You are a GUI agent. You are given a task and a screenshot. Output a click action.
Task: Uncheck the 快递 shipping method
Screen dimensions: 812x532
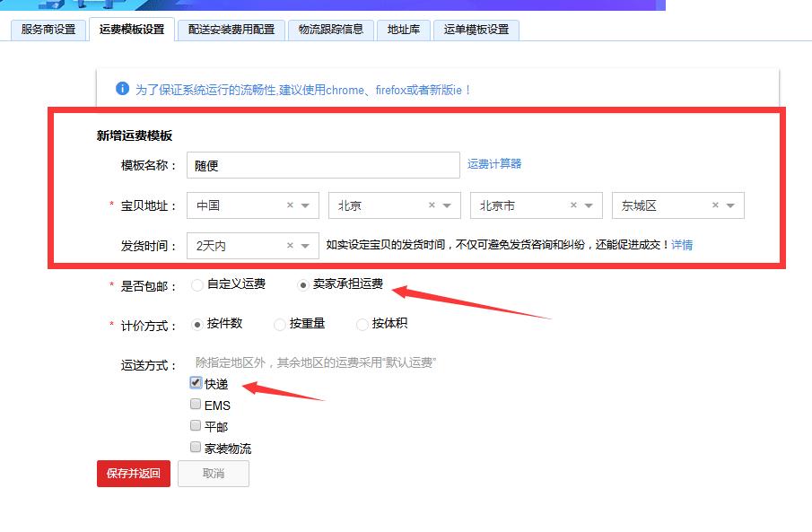point(195,383)
